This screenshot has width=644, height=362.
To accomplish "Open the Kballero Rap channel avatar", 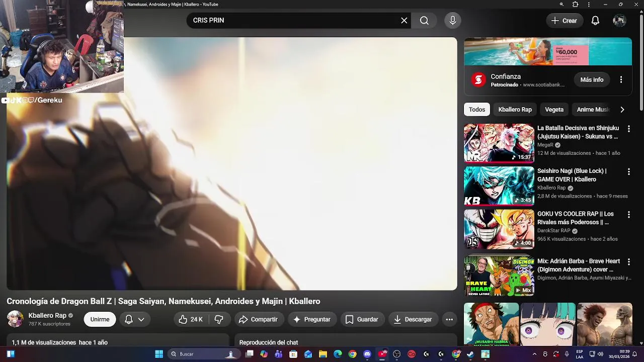I will pyautogui.click(x=15, y=319).
